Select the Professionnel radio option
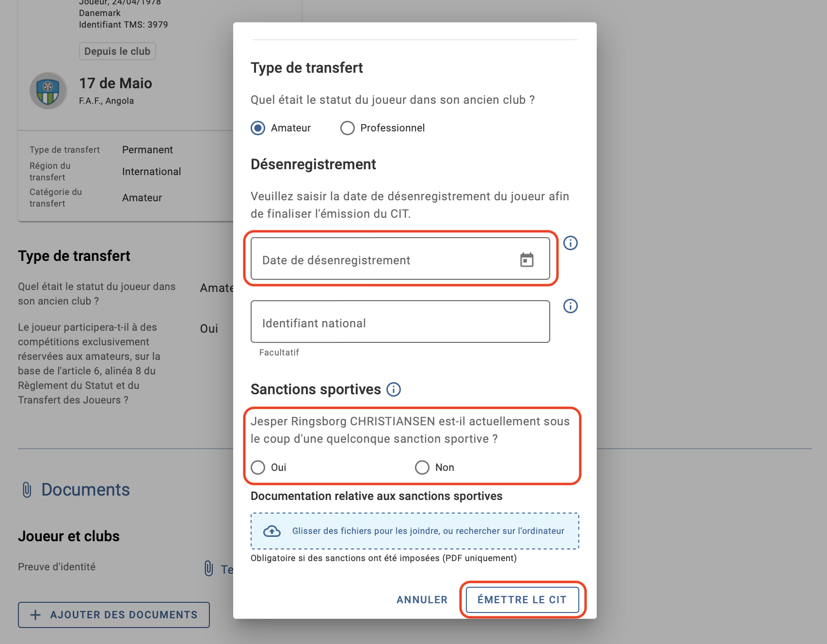827x644 pixels. click(x=348, y=128)
